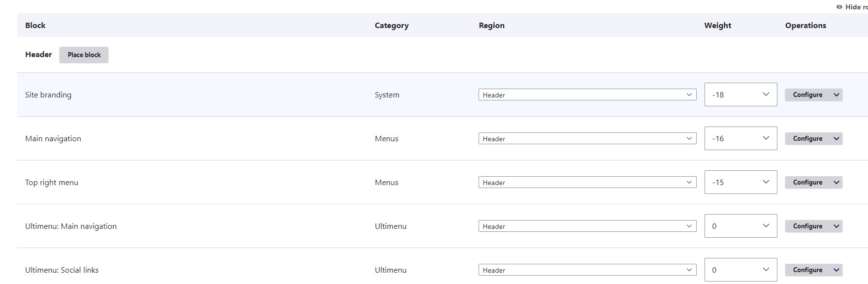Click Configure for Main navigation block

pos(807,138)
